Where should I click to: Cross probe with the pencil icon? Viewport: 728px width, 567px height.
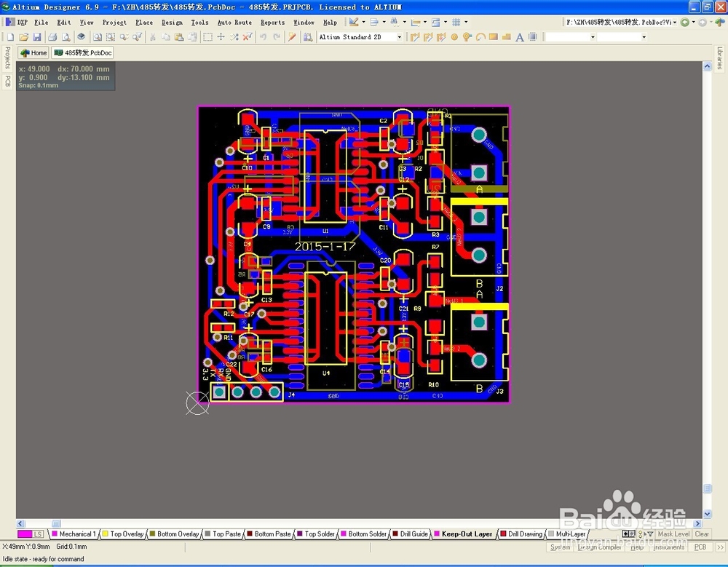[292, 37]
